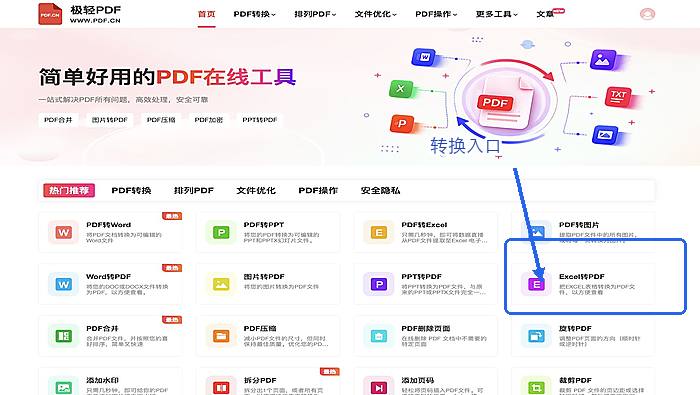The image size is (700, 395).
Task: Expand the PDF操作 nav dropdown
Action: [436, 14]
